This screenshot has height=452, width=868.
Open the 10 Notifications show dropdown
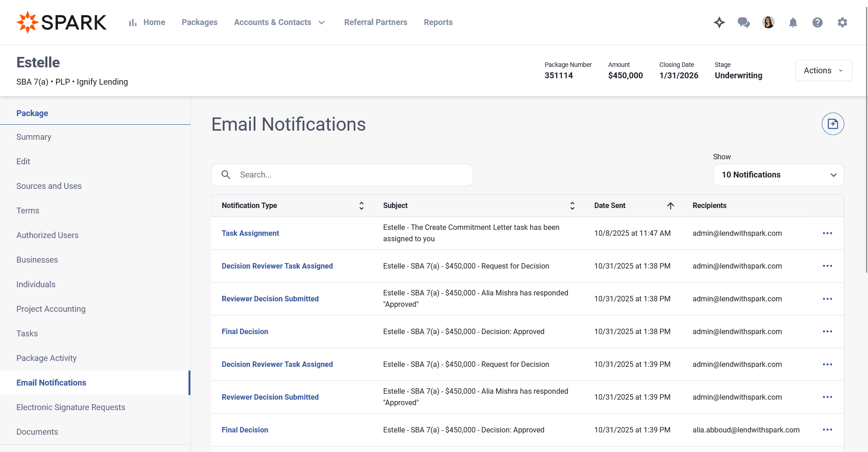(778, 175)
